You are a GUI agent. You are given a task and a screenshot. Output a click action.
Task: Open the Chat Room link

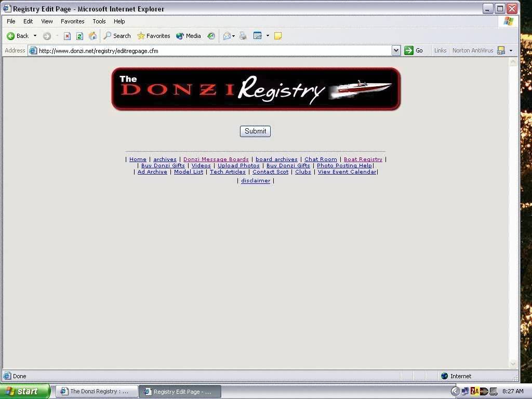[x=321, y=159]
